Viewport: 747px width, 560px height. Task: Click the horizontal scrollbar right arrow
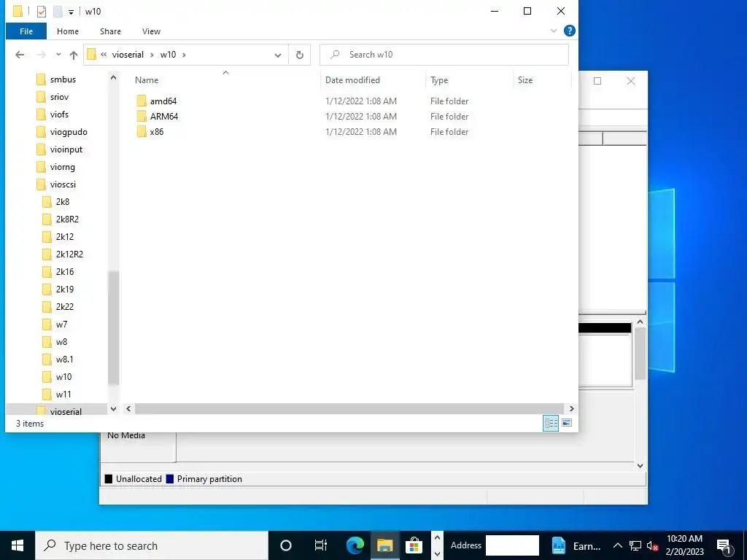pos(572,408)
